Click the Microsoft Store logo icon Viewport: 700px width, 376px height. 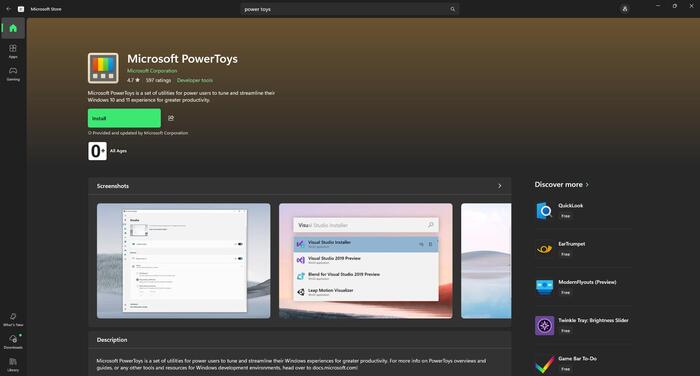21,9
